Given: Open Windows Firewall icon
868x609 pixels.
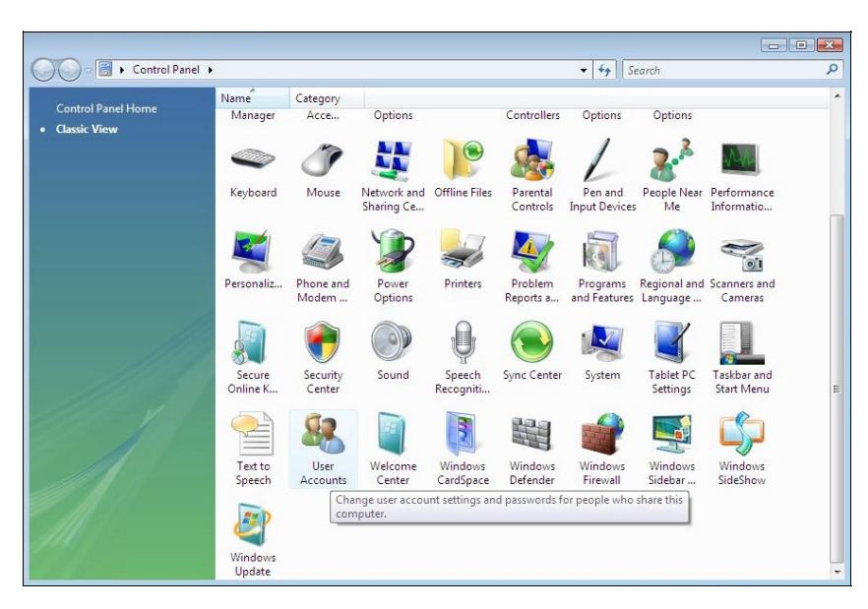Looking at the screenshot, I should coord(602,450).
